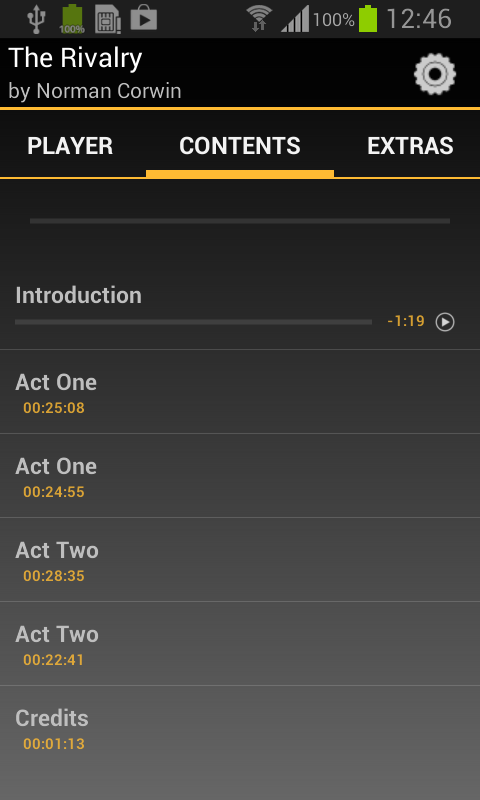Screen dimensions: 480x800
Task: Tap the Play Store notification icon
Action: [x=143, y=19]
